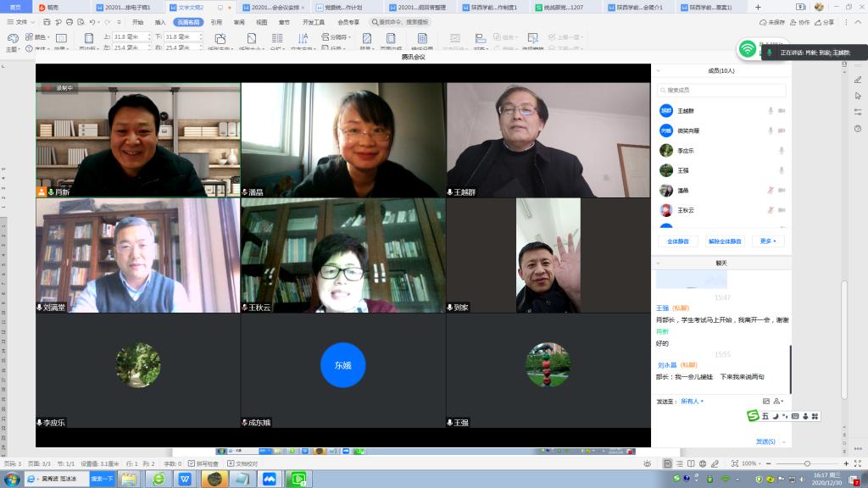Screen dimensions: 868x488
Task: Toggle camera icon for member 微笑向暖
Action: coord(782,131)
